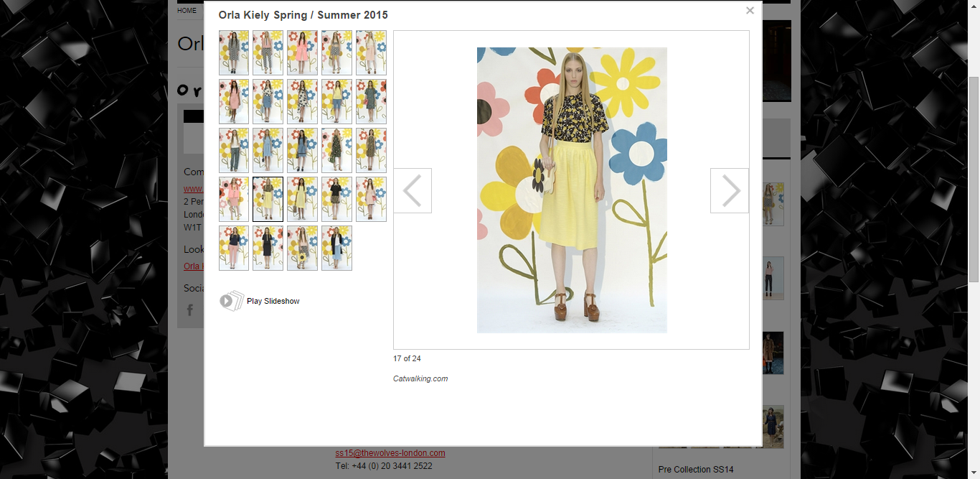The width and height of the screenshot is (980, 479).
Task: Select first row, second thumbnail in gallery
Action: tap(268, 52)
